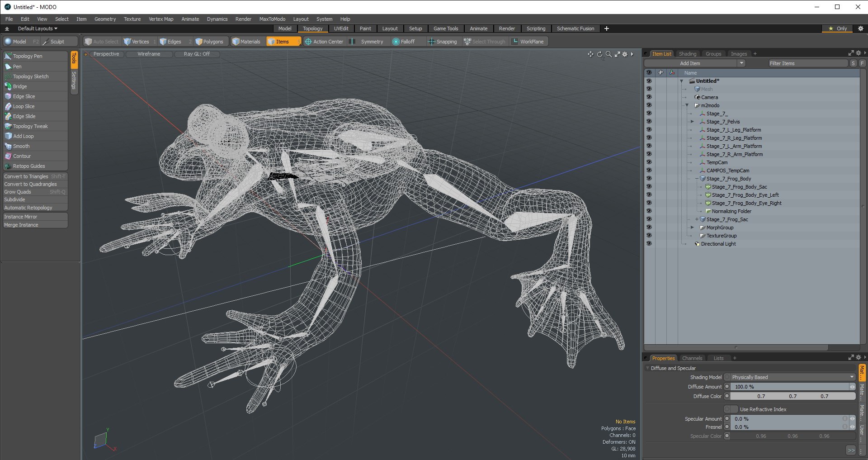The image size is (868, 460).
Task: Click the viewport zoom magnifier icon
Action: pyautogui.click(x=609, y=54)
